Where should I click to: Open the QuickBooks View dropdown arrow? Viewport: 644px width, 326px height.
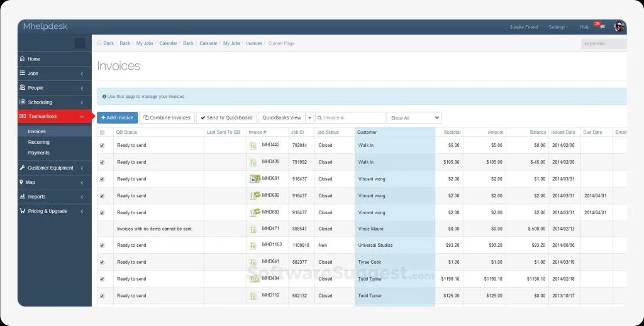click(309, 117)
